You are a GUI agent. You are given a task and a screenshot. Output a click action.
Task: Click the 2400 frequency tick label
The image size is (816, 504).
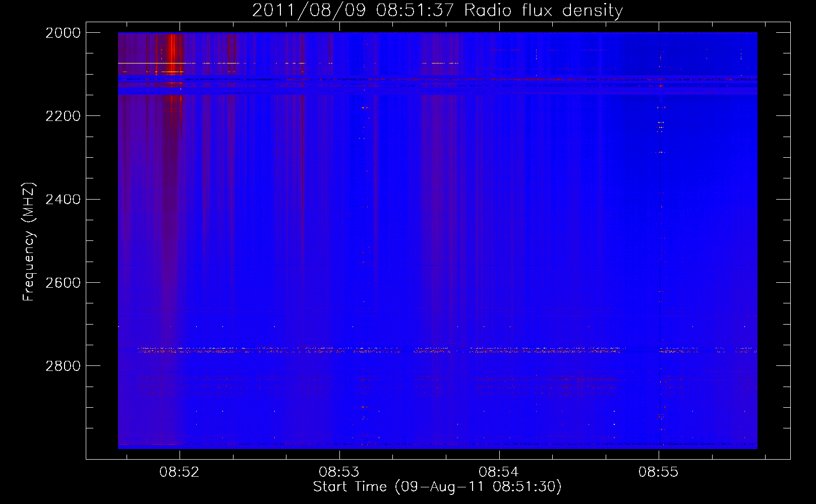coord(63,200)
